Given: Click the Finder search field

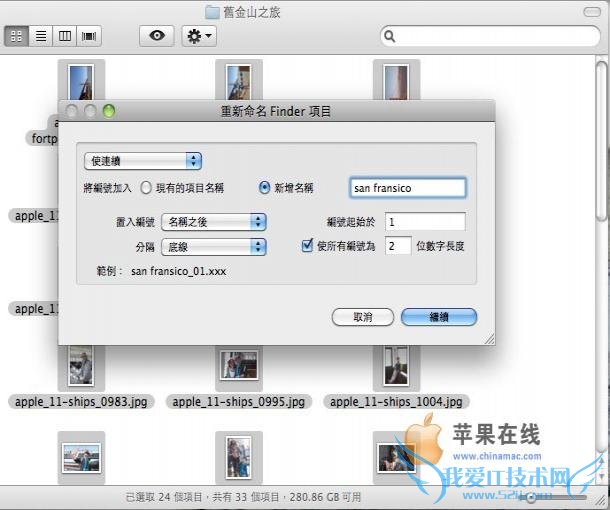Looking at the screenshot, I should 490,36.
